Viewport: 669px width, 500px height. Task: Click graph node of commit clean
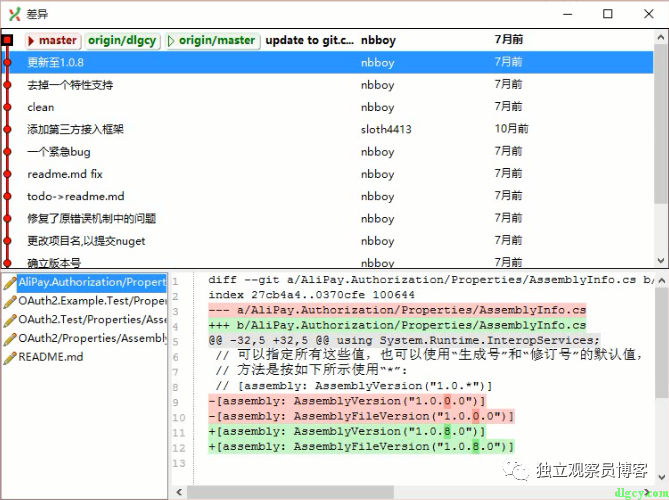point(7,107)
